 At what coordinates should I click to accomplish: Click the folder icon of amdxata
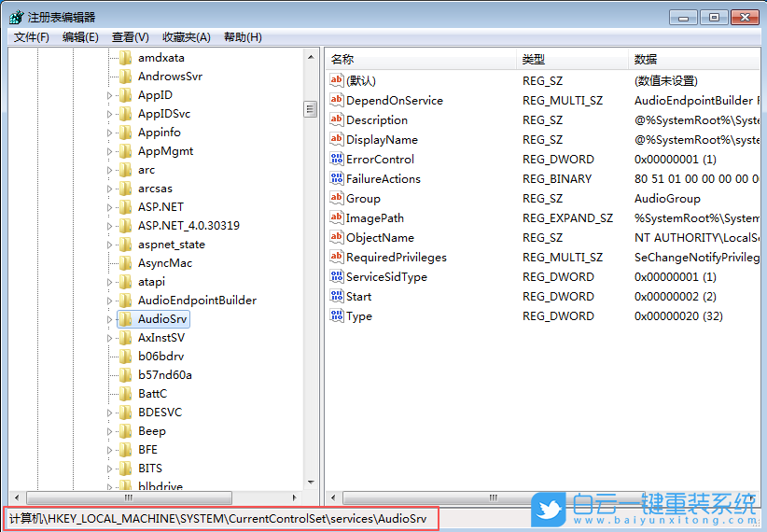coord(126,58)
